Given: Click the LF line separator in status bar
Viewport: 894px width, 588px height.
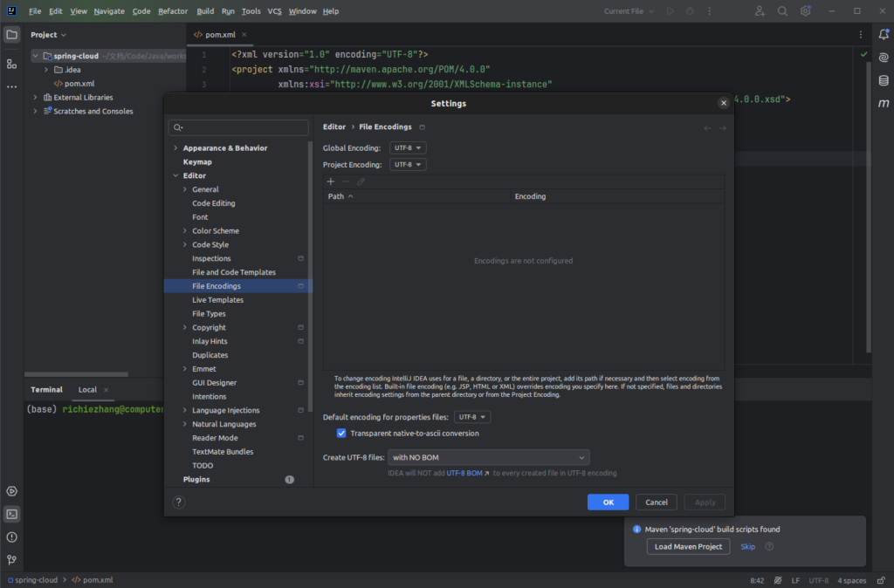Looking at the screenshot, I should [x=795, y=581].
